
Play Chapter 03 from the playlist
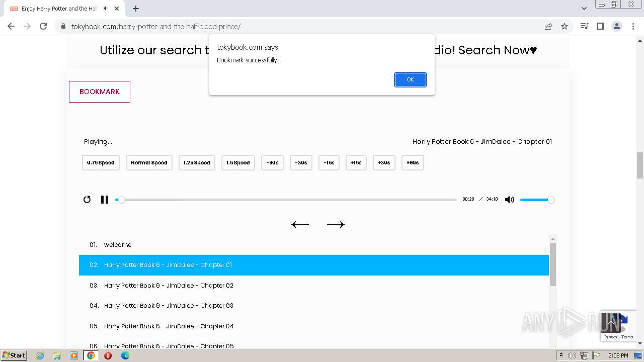tap(313, 306)
